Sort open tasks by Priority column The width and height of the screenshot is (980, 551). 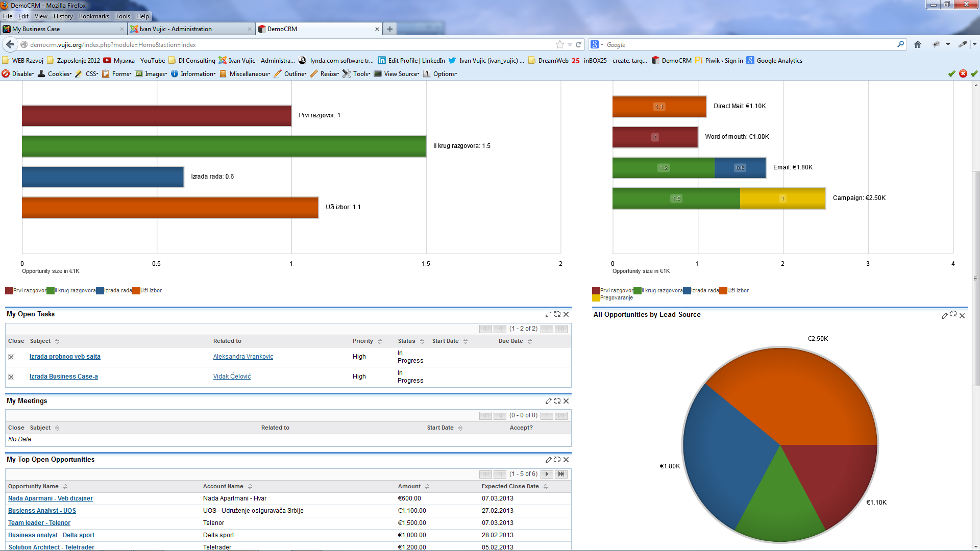pos(363,341)
